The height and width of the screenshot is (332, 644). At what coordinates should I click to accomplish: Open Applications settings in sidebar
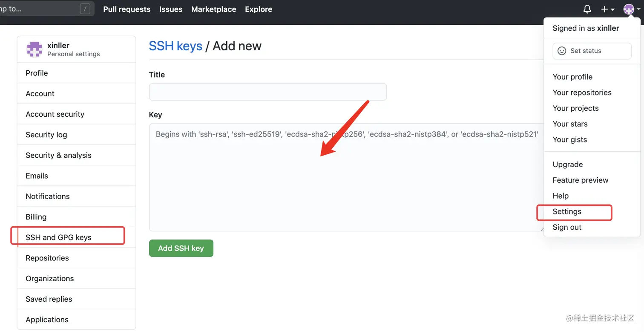[76, 319]
